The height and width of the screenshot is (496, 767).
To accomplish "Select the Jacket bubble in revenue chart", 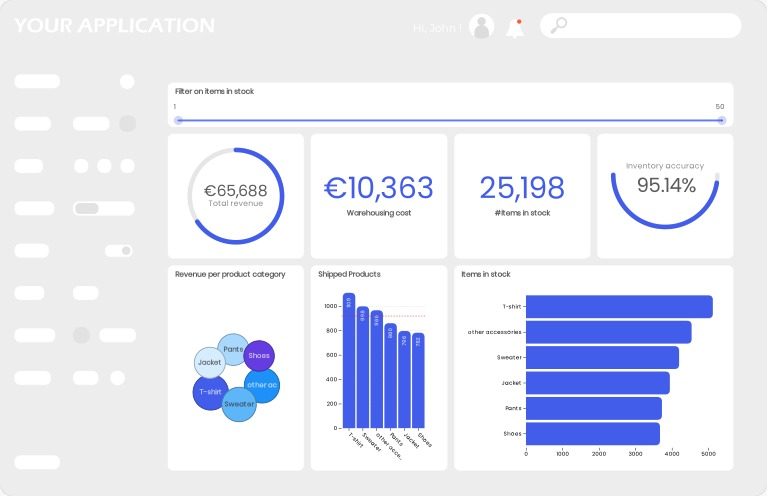I will click(x=208, y=362).
